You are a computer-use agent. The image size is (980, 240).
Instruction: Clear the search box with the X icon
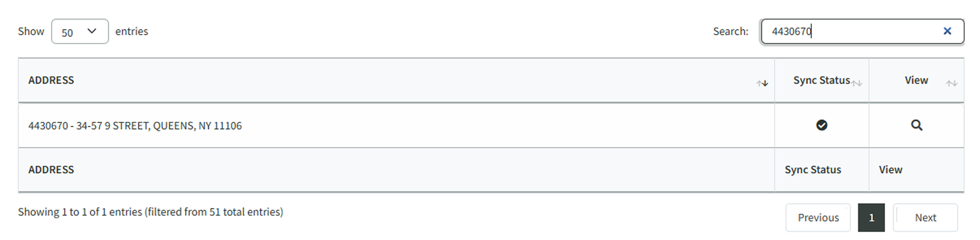(x=947, y=31)
